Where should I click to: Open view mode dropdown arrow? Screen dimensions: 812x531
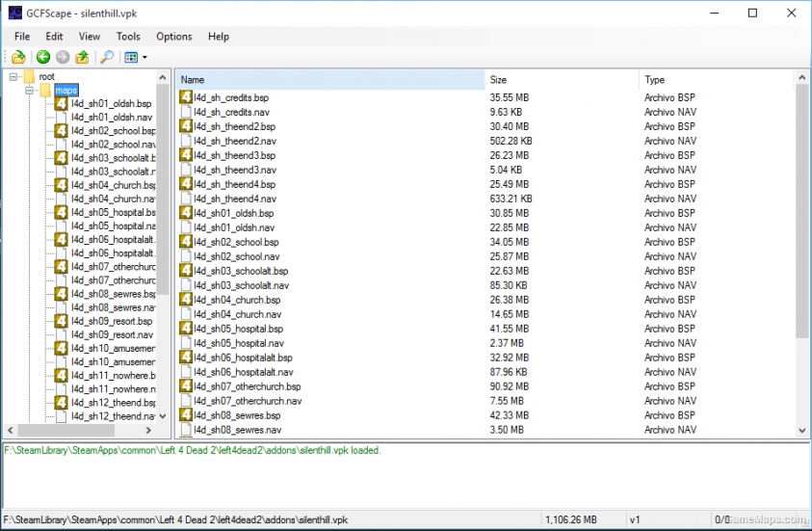[x=144, y=58]
